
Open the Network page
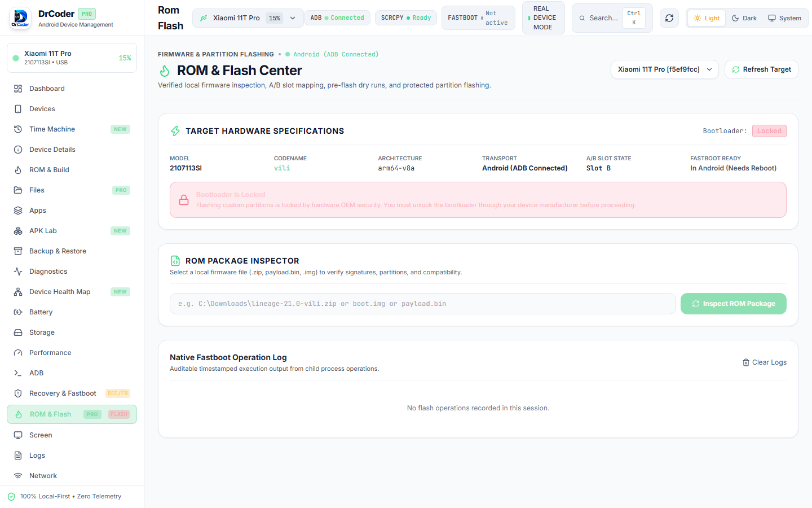[x=72, y=476]
